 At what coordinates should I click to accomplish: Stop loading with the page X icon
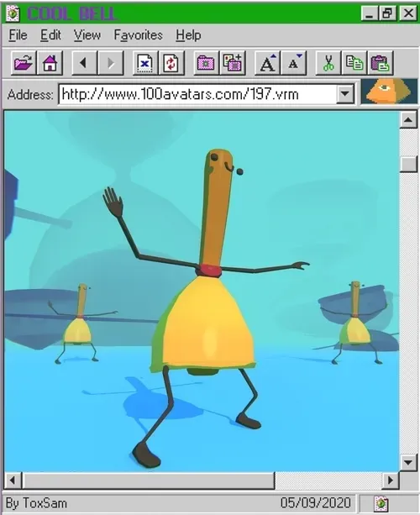tap(144, 62)
